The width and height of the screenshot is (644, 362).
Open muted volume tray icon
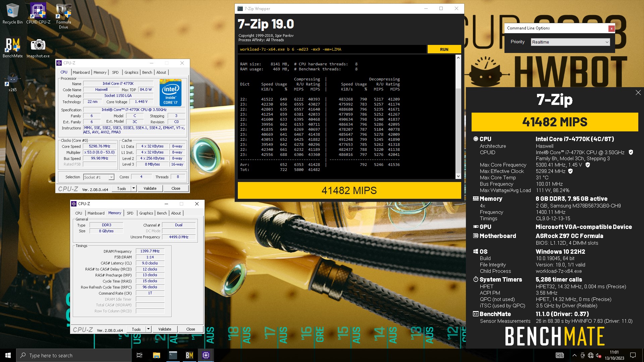(x=599, y=355)
